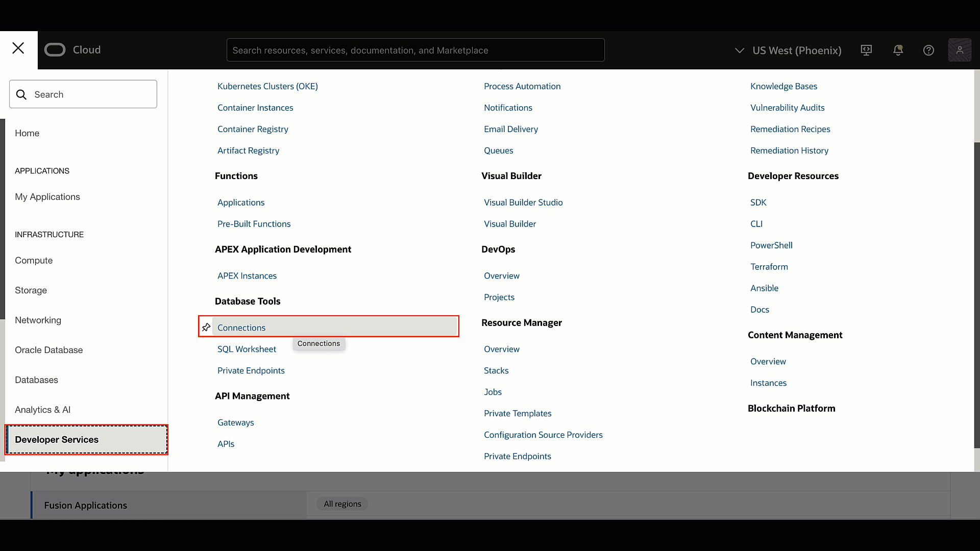Open the Terraform developer resource link
The width and height of the screenshot is (980, 551).
click(769, 267)
